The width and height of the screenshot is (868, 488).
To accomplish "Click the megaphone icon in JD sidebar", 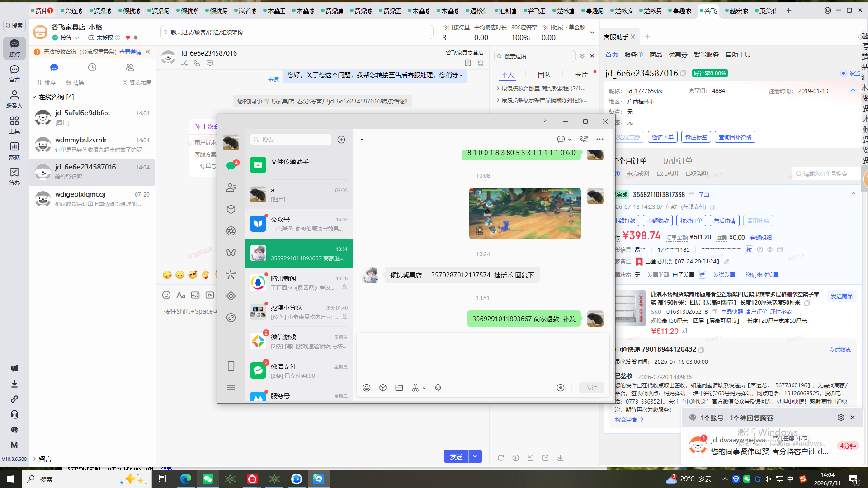I will pyautogui.click(x=14, y=368).
